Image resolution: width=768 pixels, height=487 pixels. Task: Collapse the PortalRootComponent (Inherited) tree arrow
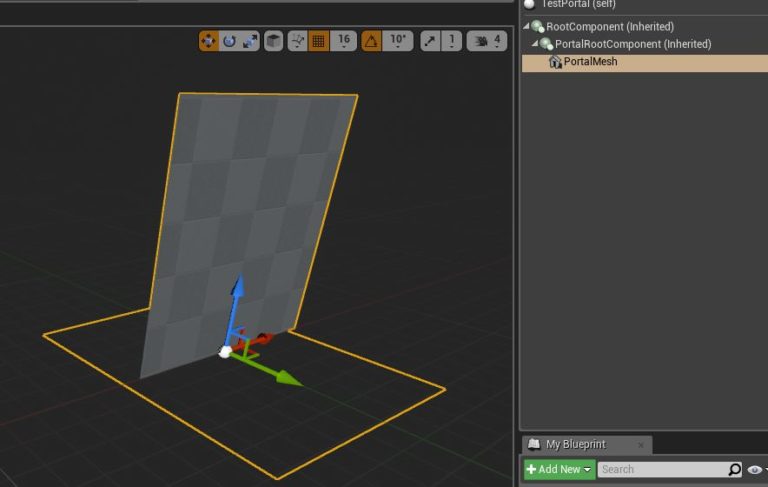pyautogui.click(x=535, y=44)
